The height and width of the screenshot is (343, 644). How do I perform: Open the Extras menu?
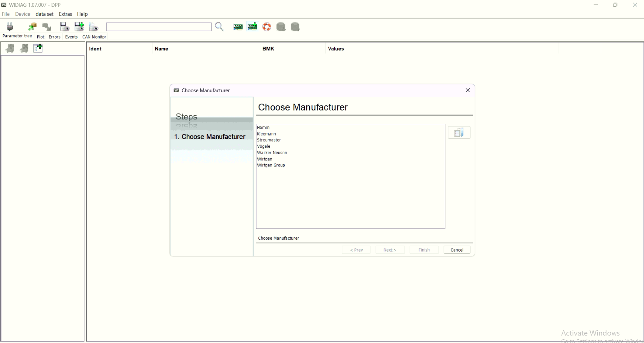(65, 14)
